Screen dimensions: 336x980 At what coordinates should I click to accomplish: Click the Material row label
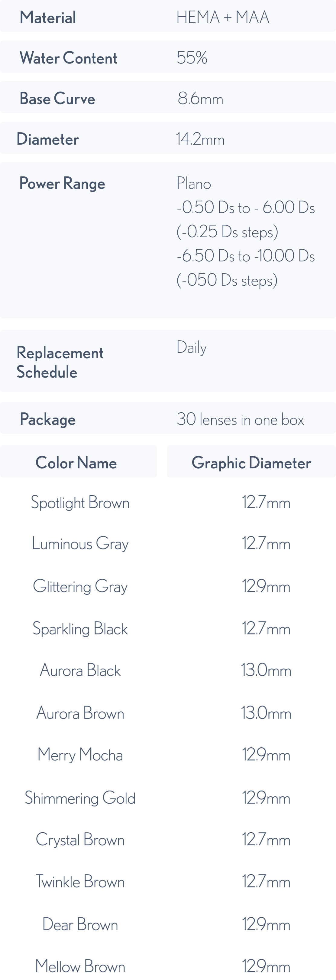tap(48, 18)
